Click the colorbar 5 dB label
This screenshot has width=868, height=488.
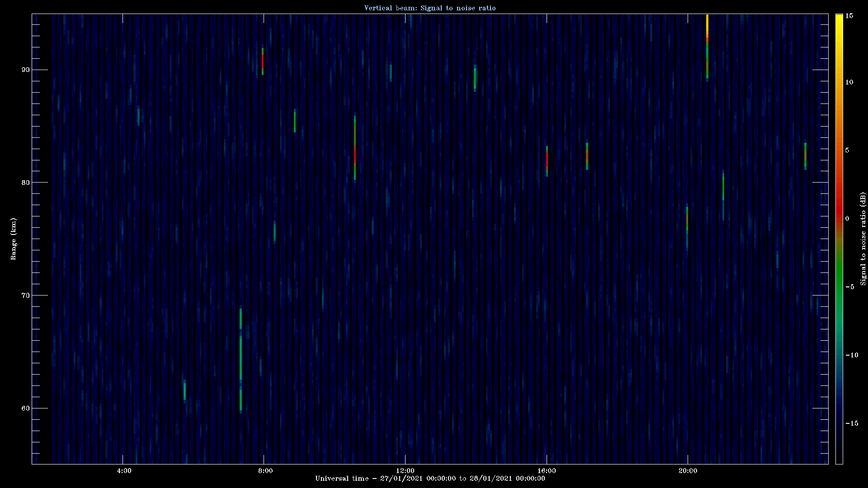click(847, 150)
